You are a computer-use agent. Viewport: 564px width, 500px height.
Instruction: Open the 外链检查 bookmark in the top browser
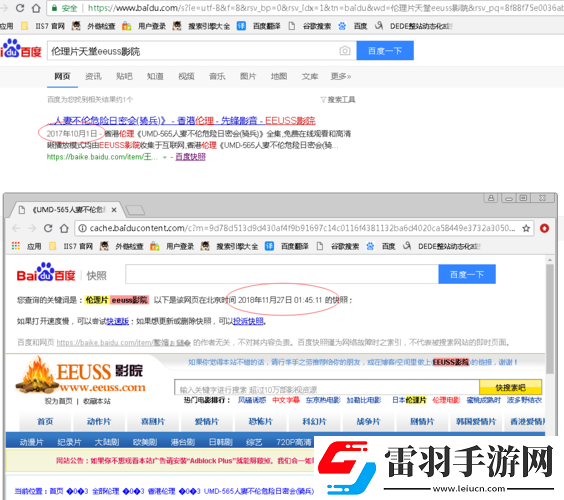pyautogui.click(x=94, y=26)
